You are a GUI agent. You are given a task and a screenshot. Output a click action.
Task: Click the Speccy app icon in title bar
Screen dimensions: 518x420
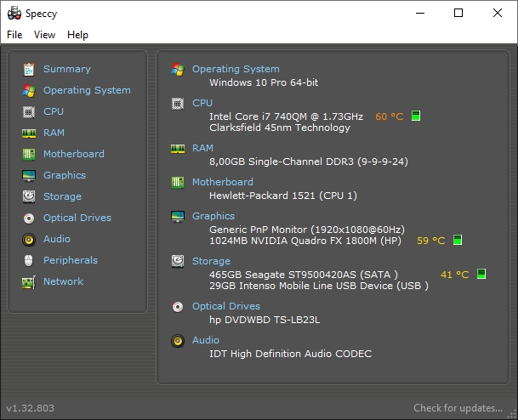[x=14, y=14]
